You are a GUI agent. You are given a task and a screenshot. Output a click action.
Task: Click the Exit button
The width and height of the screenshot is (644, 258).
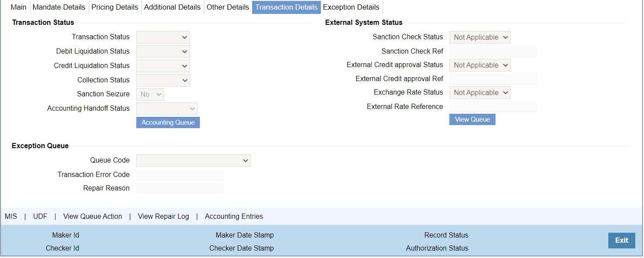(622, 241)
